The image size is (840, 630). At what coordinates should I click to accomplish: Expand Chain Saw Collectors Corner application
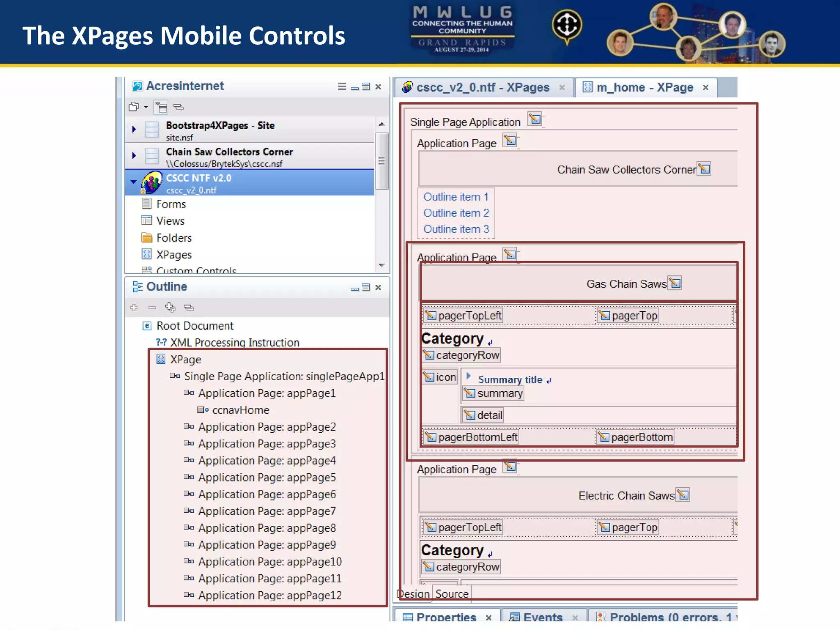pos(134,156)
